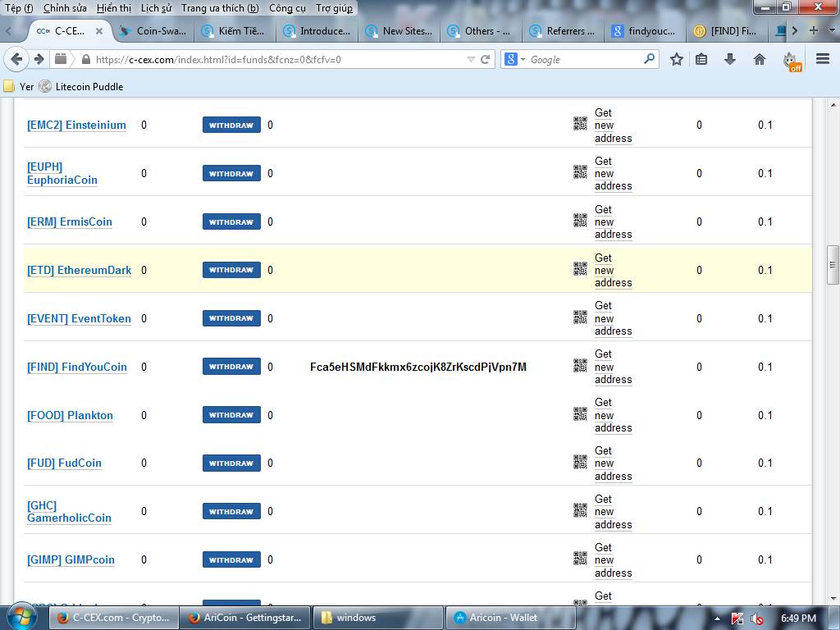Open the URL bar history dropdown arrow
Viewport: 840px width, 630px height.
pyautogui.click(x=471, y=59)
